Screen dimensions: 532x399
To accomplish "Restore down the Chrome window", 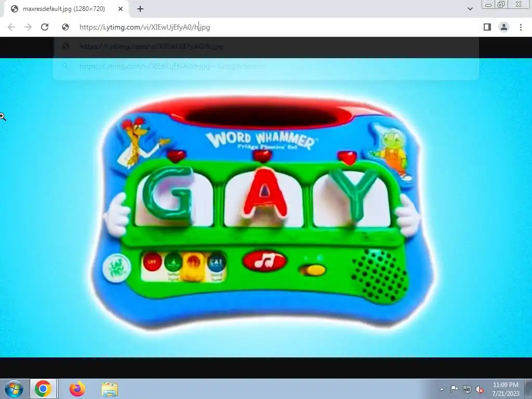I will pyautogui.click(x=501, y=4).
